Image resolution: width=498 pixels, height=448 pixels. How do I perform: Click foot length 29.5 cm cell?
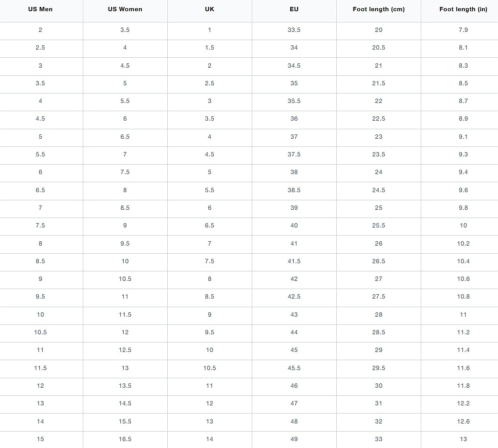379,368
